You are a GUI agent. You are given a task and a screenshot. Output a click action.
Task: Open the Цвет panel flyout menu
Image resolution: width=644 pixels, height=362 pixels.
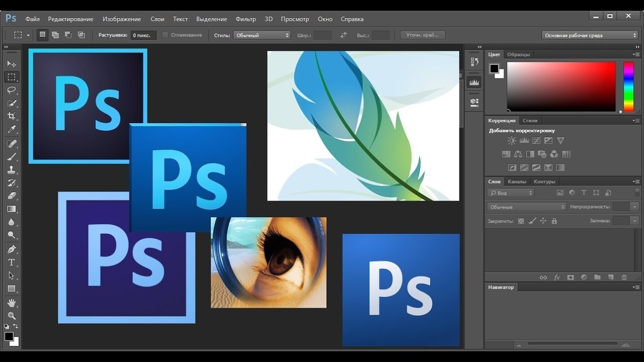pyautogui.click(x=636, y=54)
